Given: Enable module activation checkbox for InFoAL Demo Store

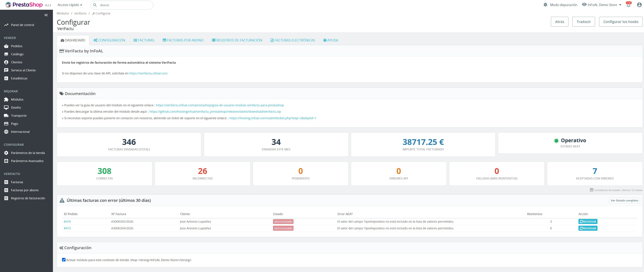Looking at the screenshot, I should pyautogui.click(x=64, y=260).
